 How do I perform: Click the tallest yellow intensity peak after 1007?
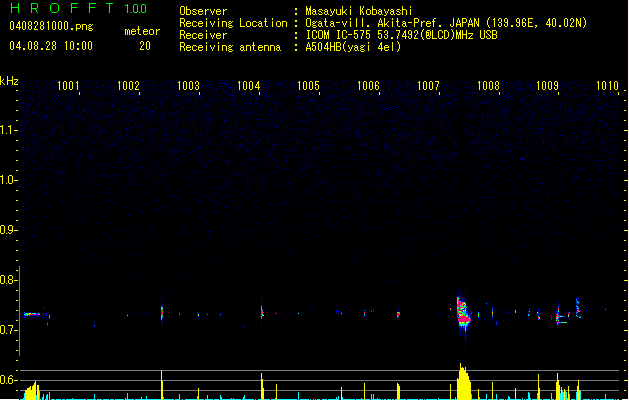click(x=463, y=381)
